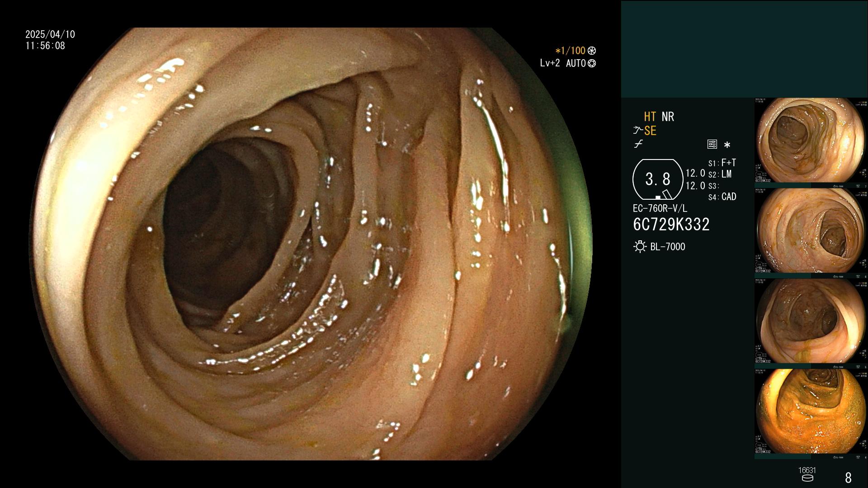Click the BL-7000 light source label

pos(668,247)
